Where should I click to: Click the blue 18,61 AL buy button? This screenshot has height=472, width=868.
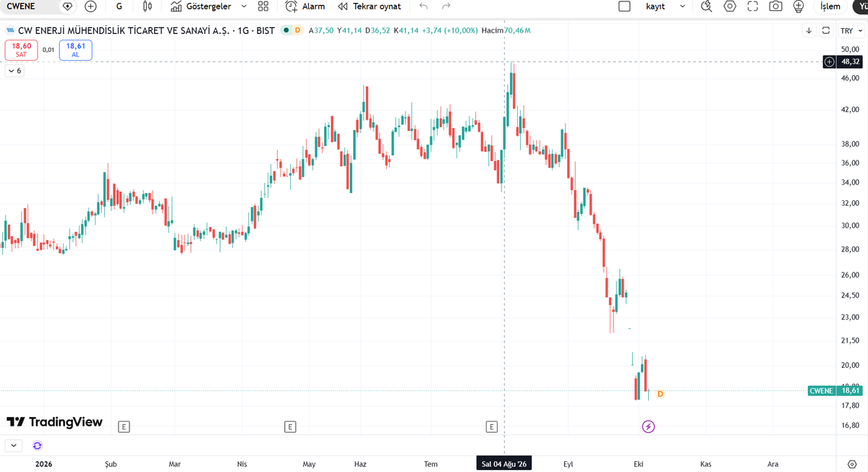click(x=75, y=50)
